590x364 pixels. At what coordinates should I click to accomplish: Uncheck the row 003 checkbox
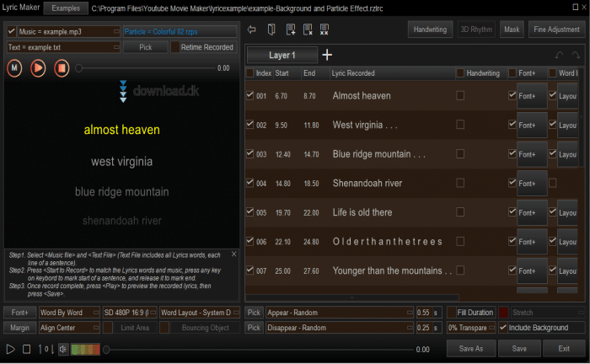click(249, 154)
